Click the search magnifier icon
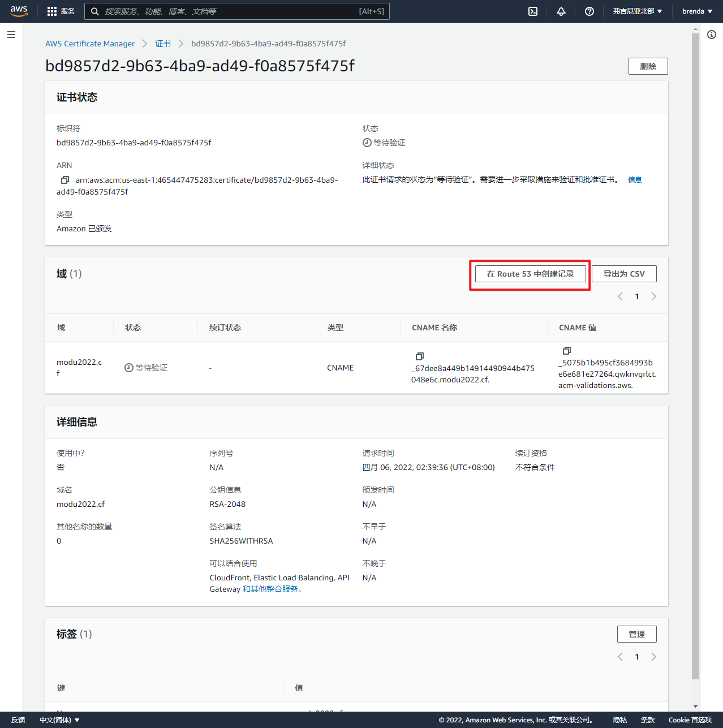 click(x=95, y=11)
